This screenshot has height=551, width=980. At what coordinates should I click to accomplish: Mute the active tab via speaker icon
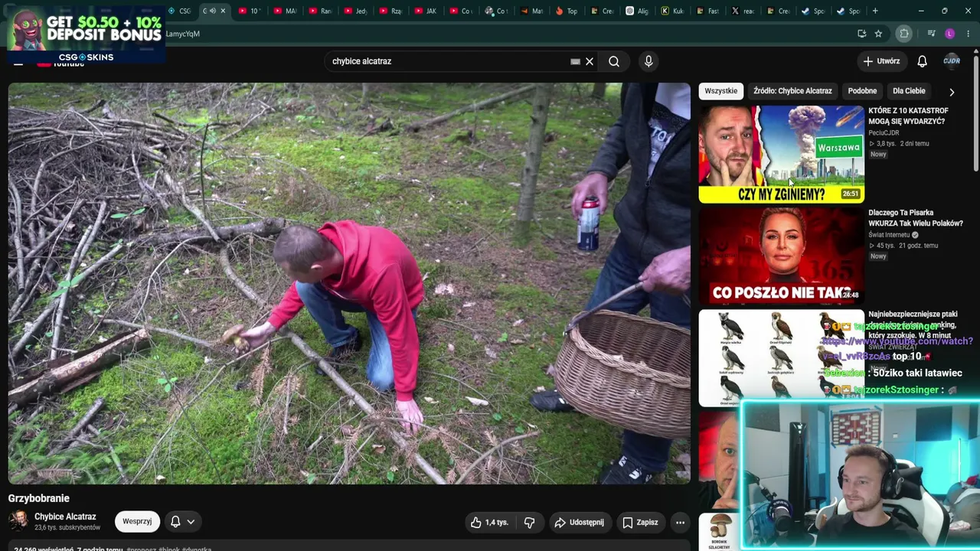213,11
